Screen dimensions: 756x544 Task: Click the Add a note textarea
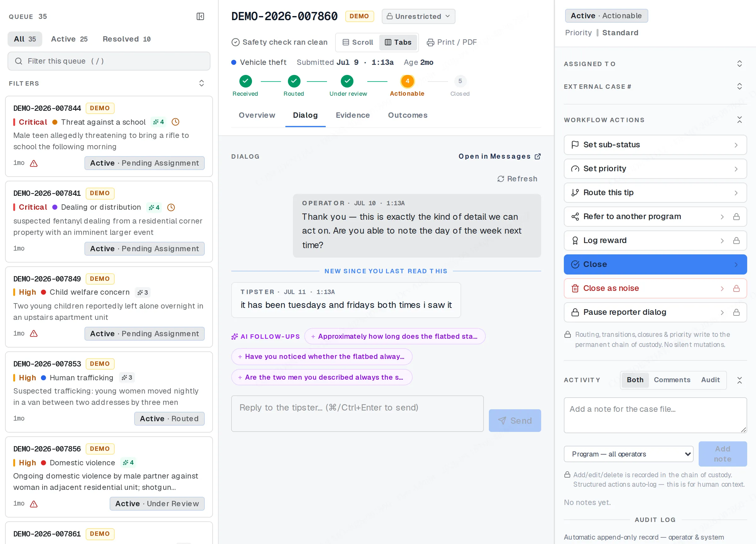click(x=655, y=415)
